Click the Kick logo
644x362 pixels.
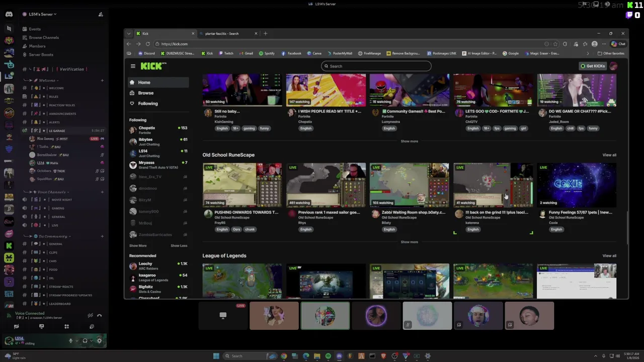click(153, 66)
